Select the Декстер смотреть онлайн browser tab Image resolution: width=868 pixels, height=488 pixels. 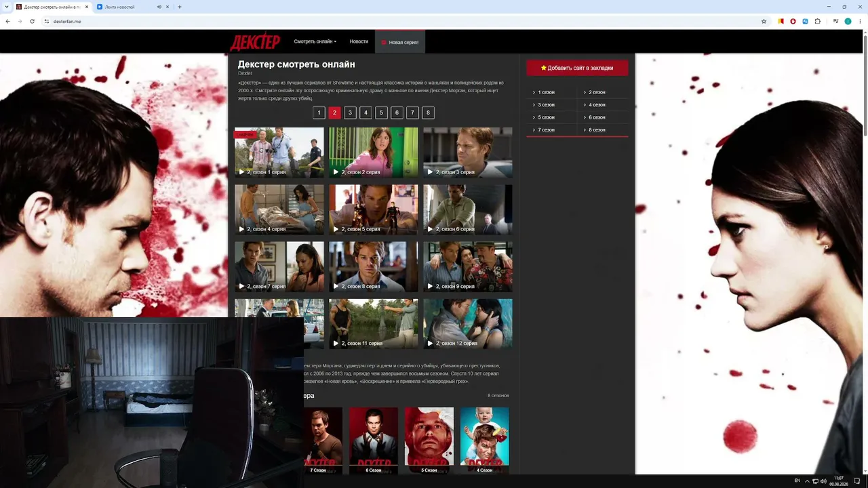point(53,7)
